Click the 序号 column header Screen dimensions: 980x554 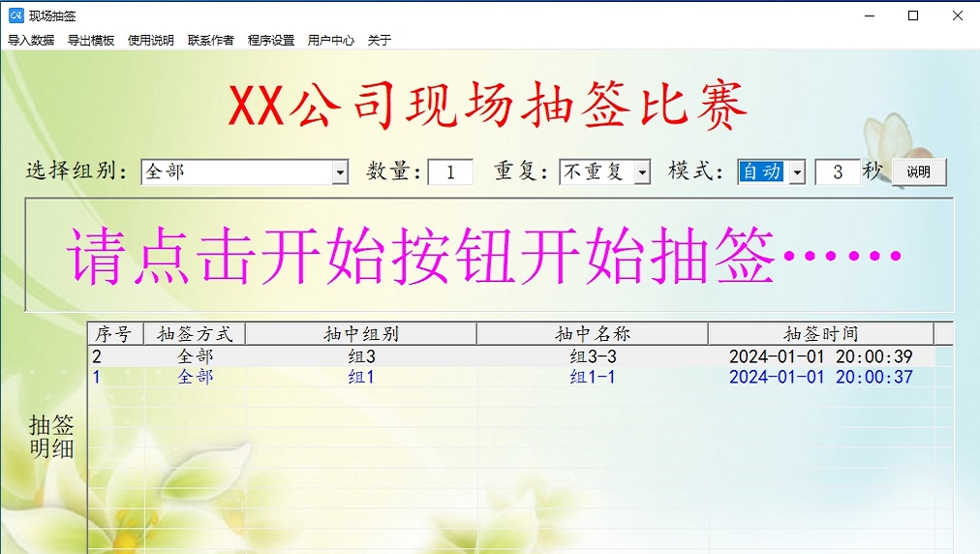[x=115, y=334]
